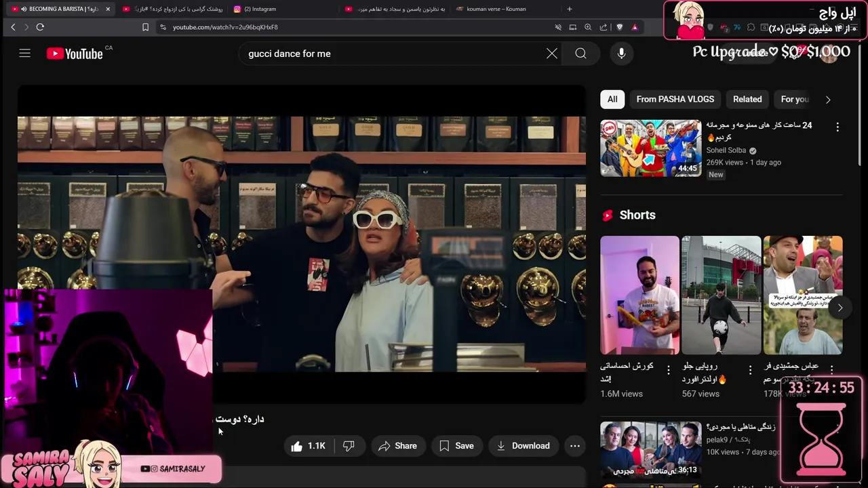The height and width of the screenshot is (488, 868).
Task: Click the 269K views text
Action: coord(725,163)
